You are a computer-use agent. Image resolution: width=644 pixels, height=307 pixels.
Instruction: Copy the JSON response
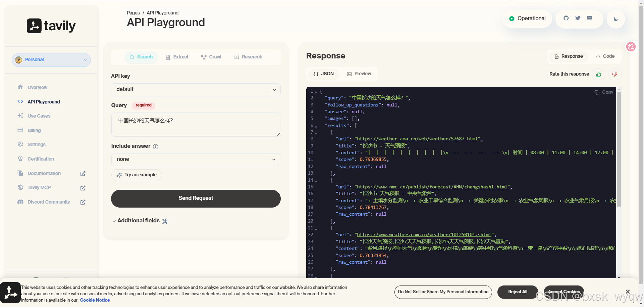pos(604,92)
